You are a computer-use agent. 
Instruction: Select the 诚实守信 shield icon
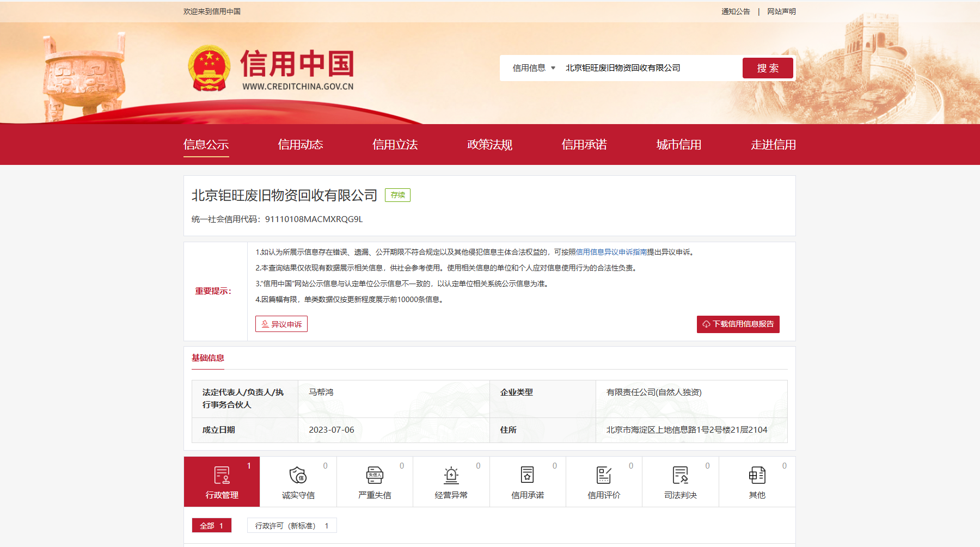[298, 475]
